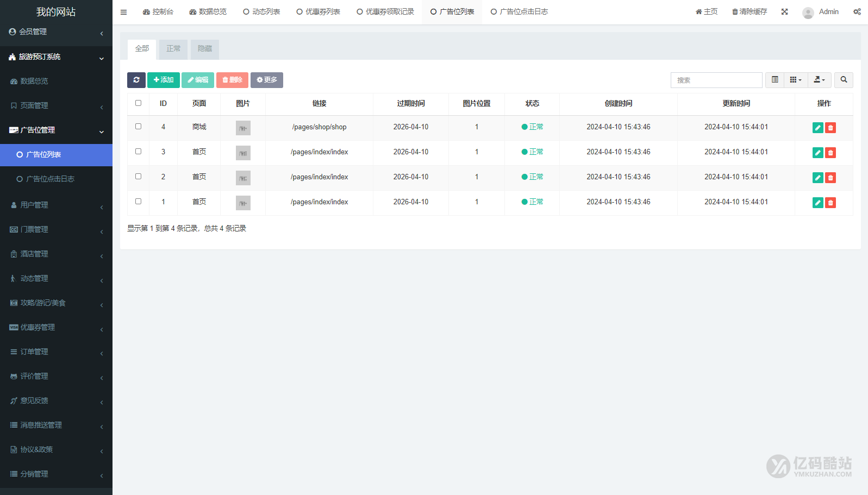Tick the checkbox for row ID 1

138,202
